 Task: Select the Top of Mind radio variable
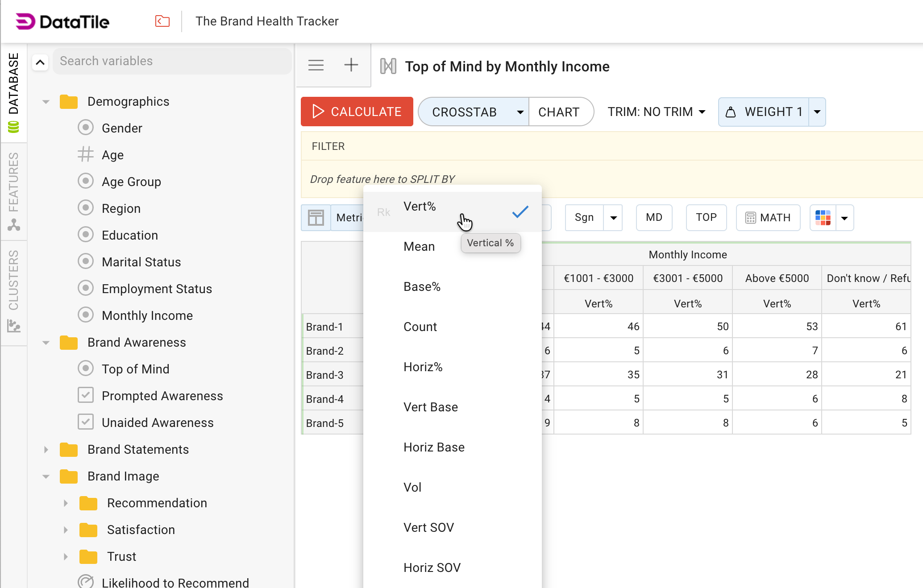85,369
